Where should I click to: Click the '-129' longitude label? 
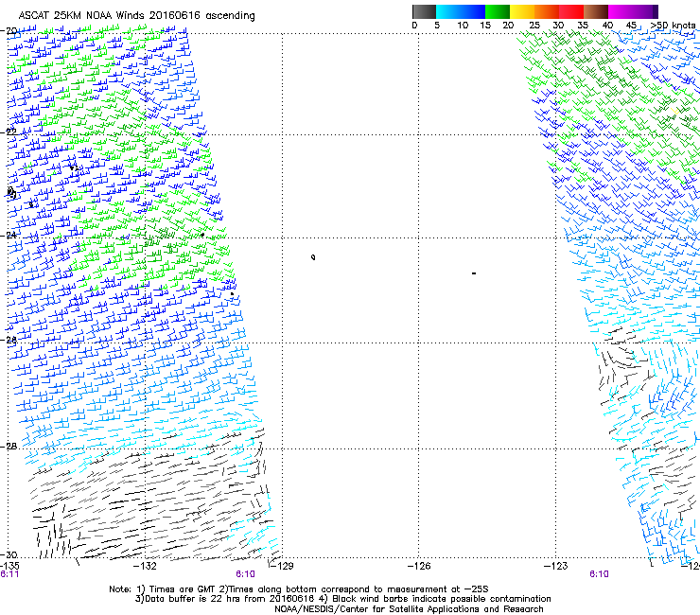pos(282,567)
